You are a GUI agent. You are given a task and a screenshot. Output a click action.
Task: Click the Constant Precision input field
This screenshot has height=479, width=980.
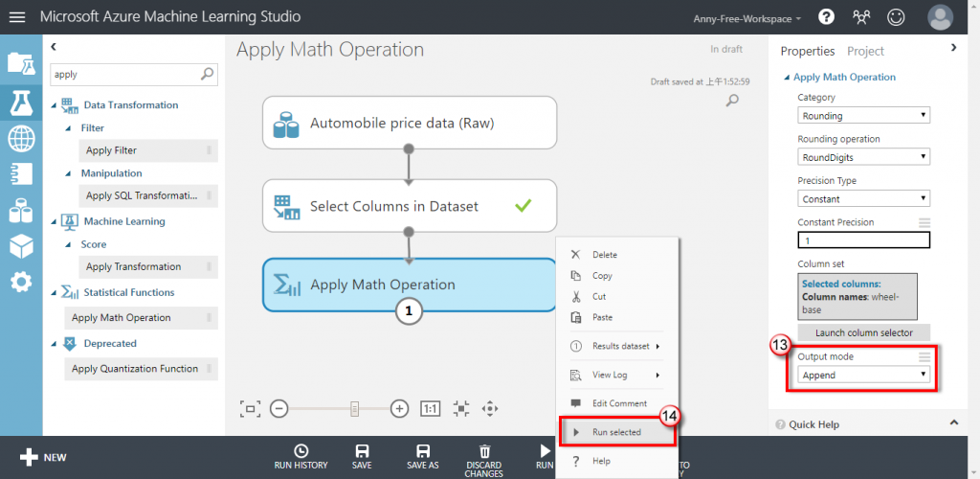(864, 240)
